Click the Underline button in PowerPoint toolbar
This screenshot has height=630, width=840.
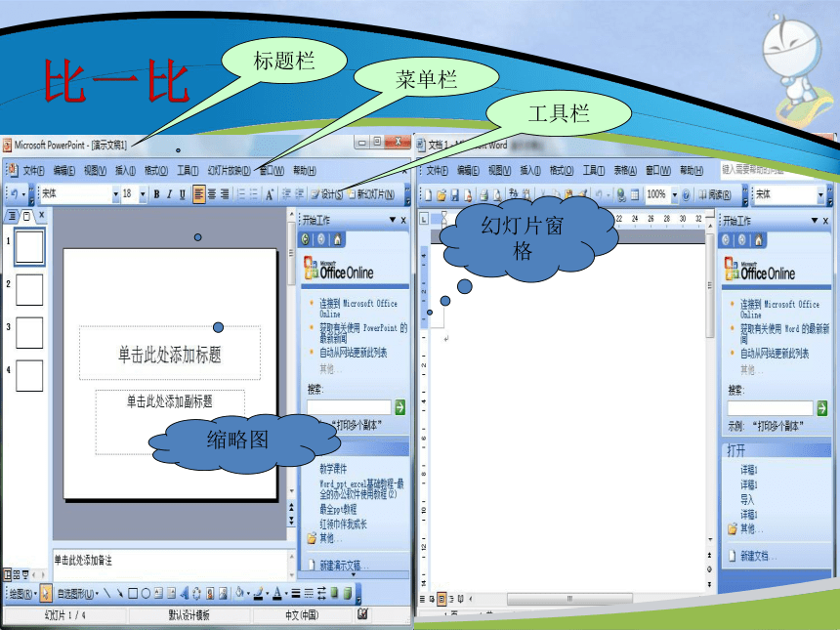tap(182, 194)
